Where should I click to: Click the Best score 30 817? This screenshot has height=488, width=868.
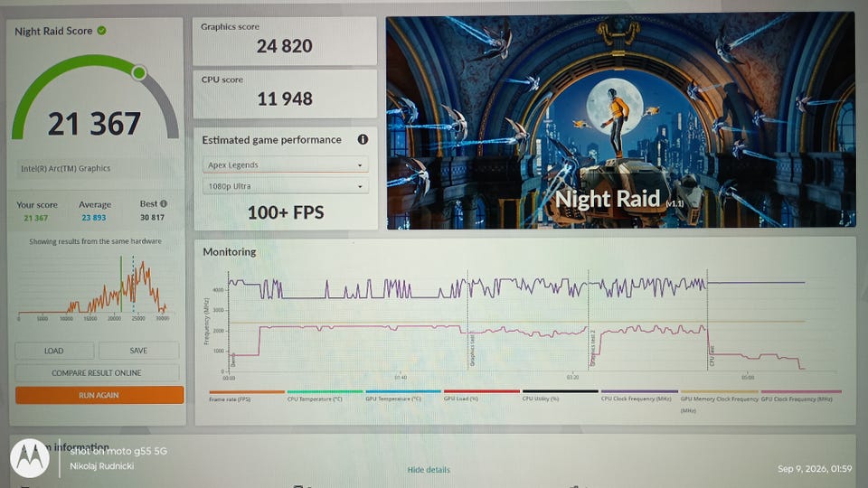pyautogui.click(x=152, y=218)
